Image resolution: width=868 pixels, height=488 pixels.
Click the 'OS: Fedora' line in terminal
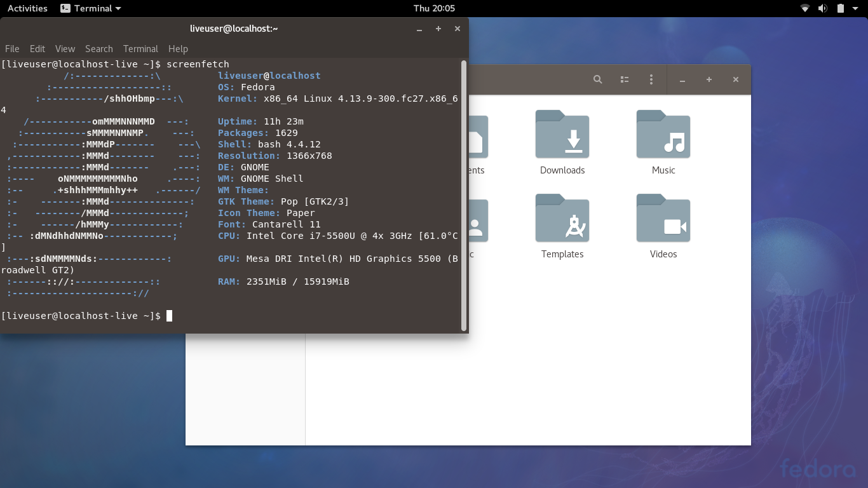[x=247, y=87]
